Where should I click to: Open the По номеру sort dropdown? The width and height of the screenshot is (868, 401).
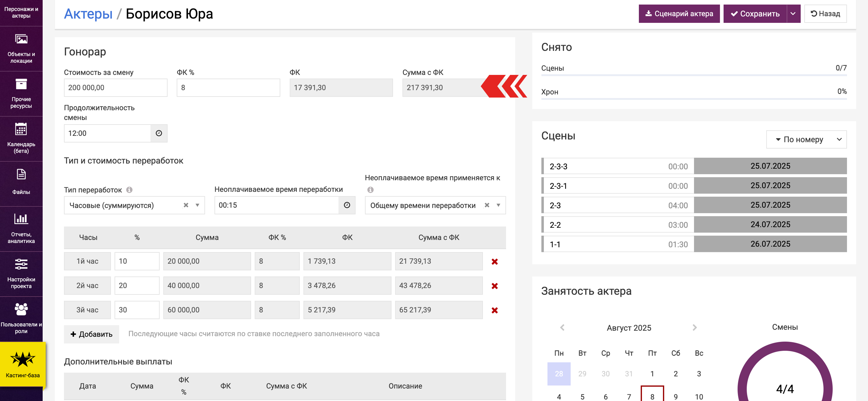pos(806,139)
